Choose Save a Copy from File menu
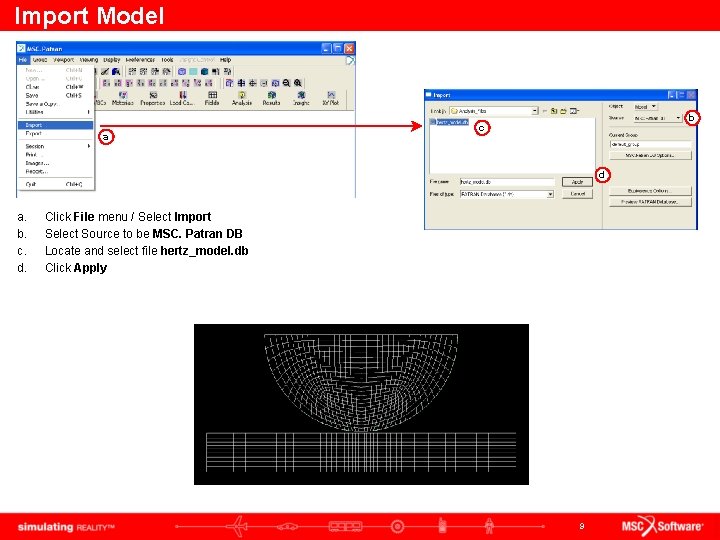Image resolution: width=720 pixels, height=540 pixels. [x=55, y=104]
